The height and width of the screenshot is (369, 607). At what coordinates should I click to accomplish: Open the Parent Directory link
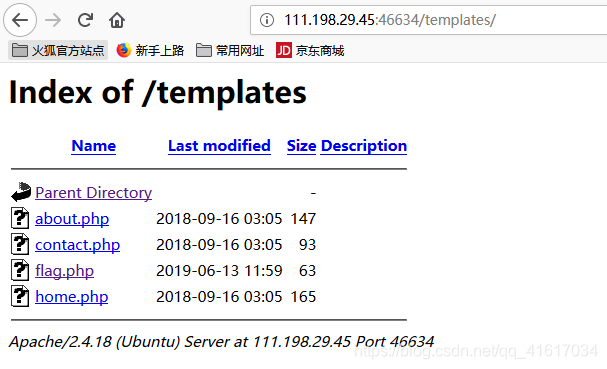pyautogui.click(x=93, y=193)
